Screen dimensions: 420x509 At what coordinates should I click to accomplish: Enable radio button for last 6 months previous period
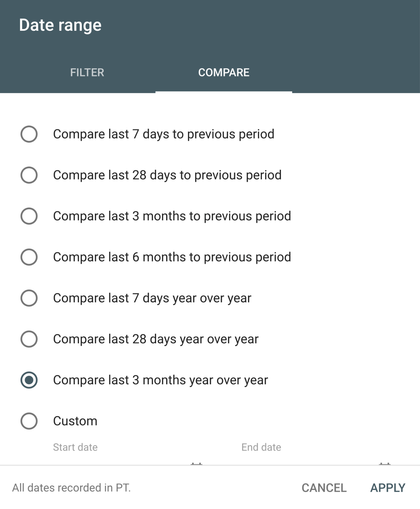29,257
